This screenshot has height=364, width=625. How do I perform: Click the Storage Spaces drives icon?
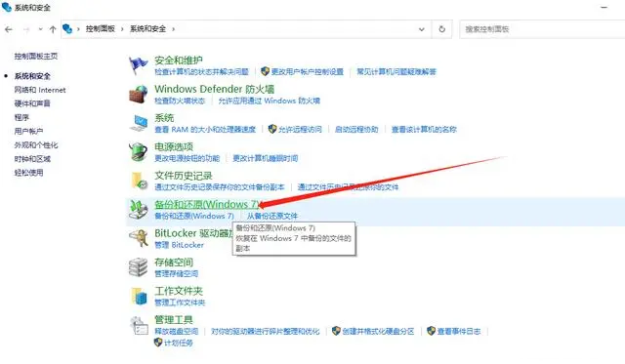[x=139, y=267]
